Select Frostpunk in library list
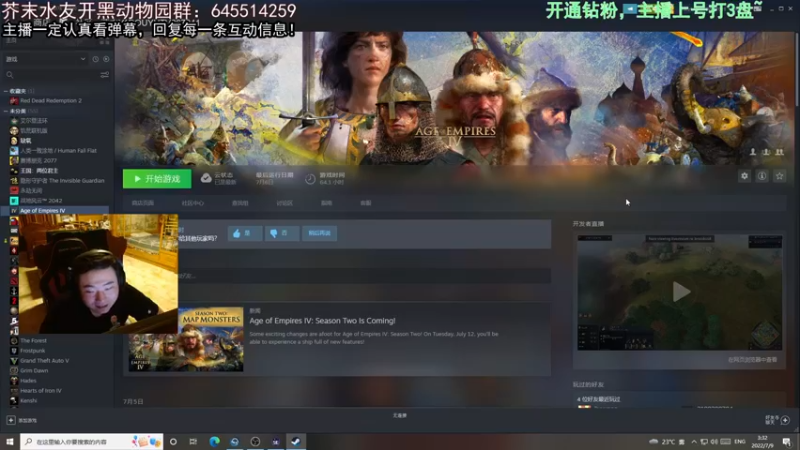 [33, 351]
